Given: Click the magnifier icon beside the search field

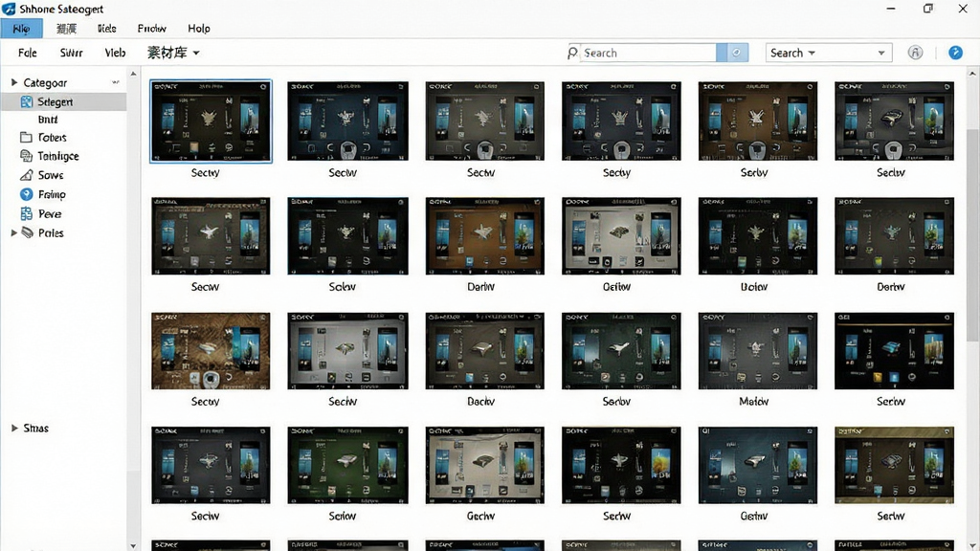Looking at the screenshot, I should [572, 54].
